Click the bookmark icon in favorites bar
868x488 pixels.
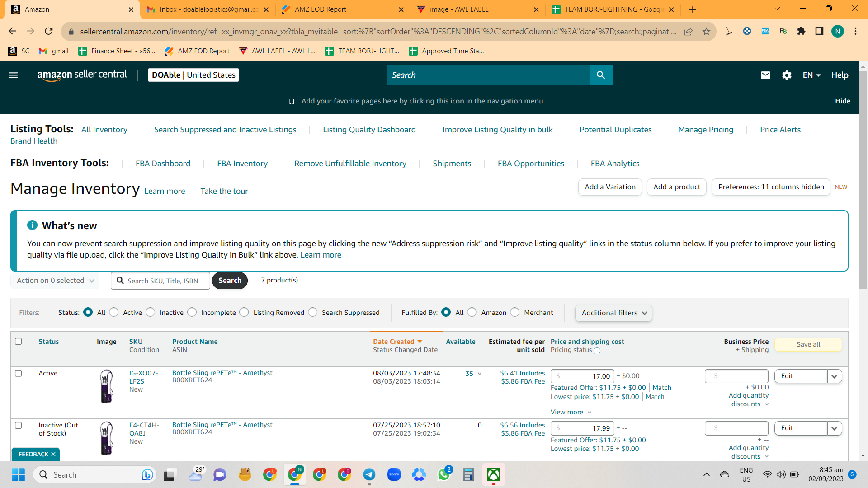[x=292, y=101]
